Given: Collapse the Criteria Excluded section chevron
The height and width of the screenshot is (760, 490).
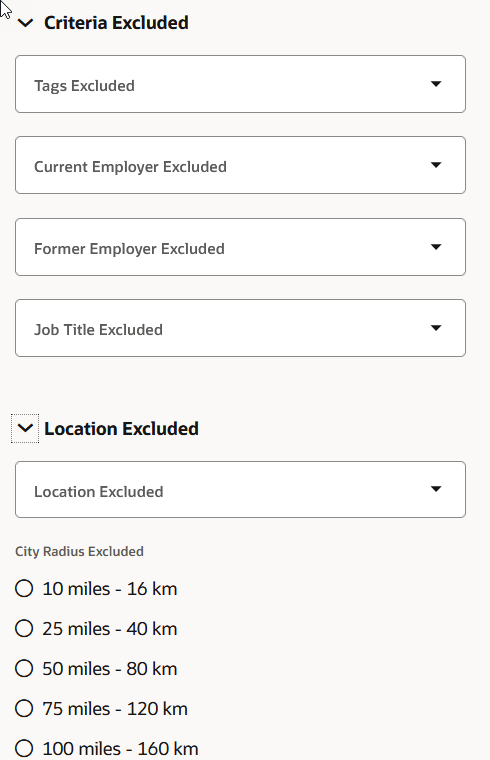Looking at the screenshot, I should (x=25, y=23).
